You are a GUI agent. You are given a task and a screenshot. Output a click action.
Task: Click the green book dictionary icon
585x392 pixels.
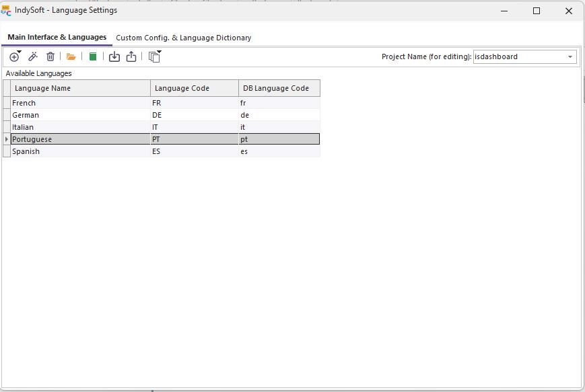point(93,57)
